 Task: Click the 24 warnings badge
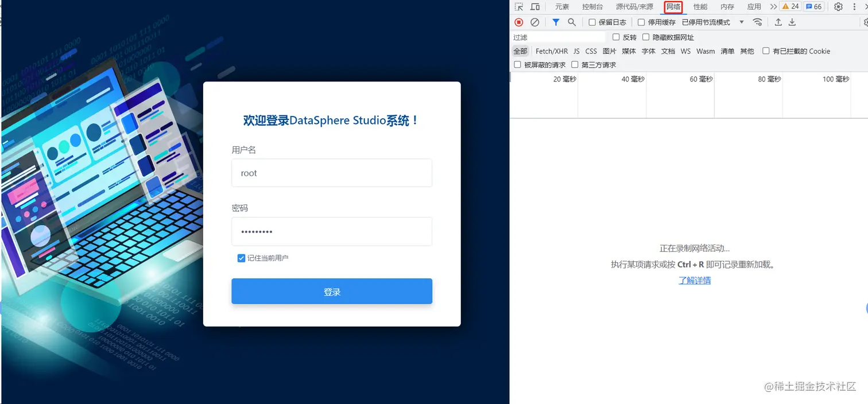point(790,7)
